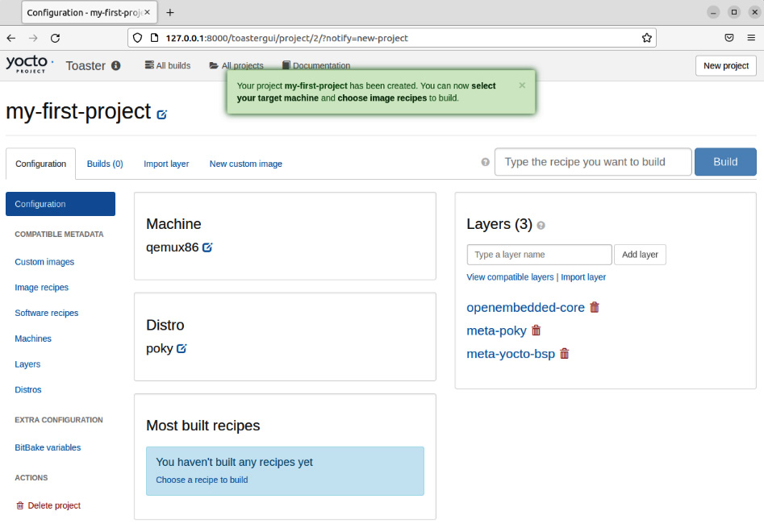Open Machines in sidebar
Viewport: 764px width, 532px height.
[x=32, y=339]
